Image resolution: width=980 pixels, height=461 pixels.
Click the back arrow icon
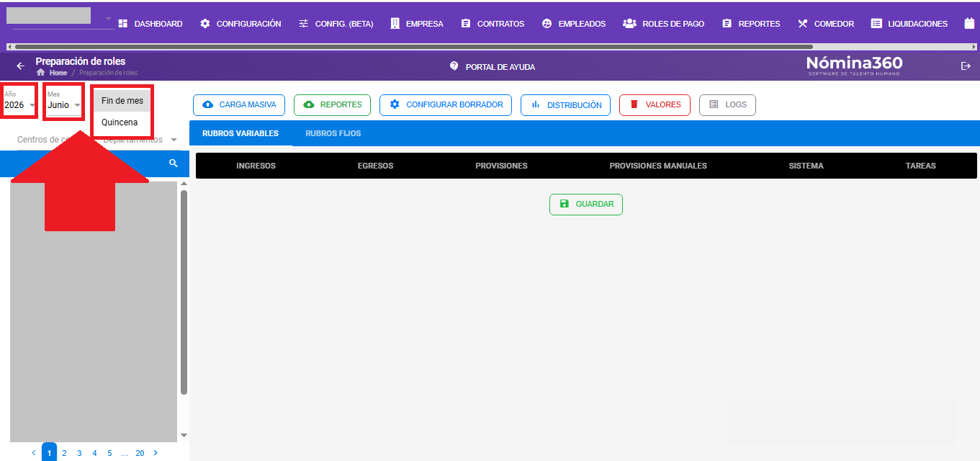point(20,66)
